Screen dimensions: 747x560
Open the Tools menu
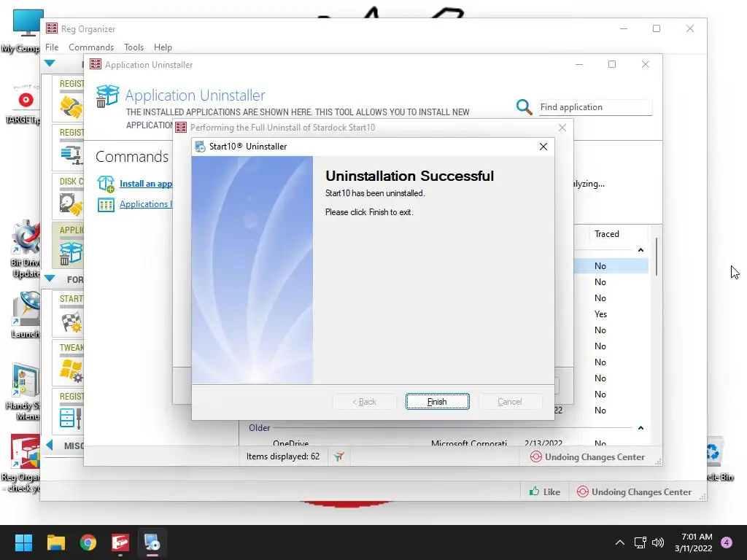[133, 47]
